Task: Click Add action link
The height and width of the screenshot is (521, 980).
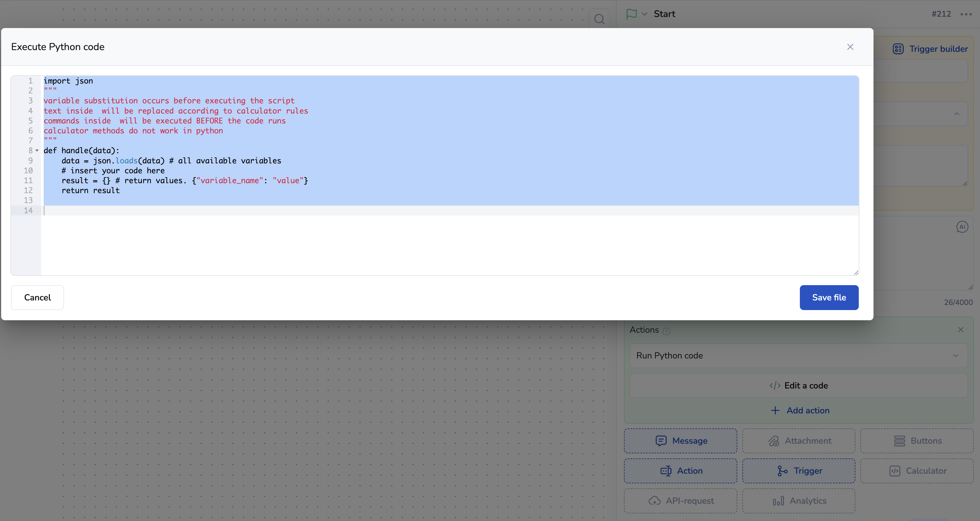Action: (x=799, y=410)
